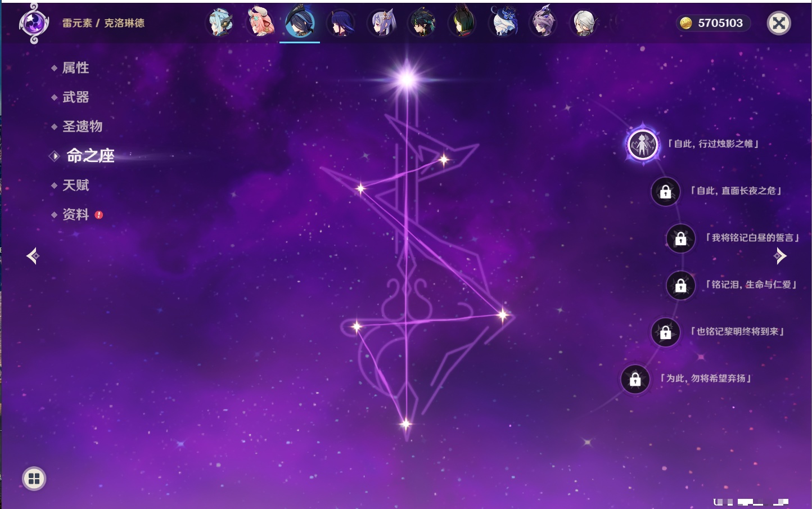The image size is (812, 509).
Task: Open the 圣遗物 artifacts tab
Action: [82, 127]
